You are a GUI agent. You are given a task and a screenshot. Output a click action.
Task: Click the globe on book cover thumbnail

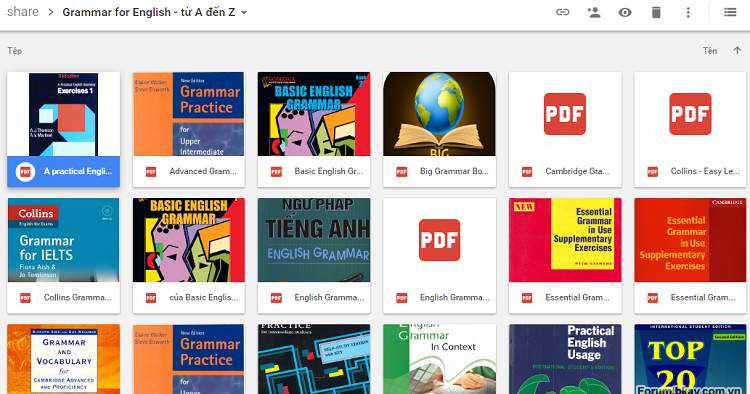click(x=439, y=104)
